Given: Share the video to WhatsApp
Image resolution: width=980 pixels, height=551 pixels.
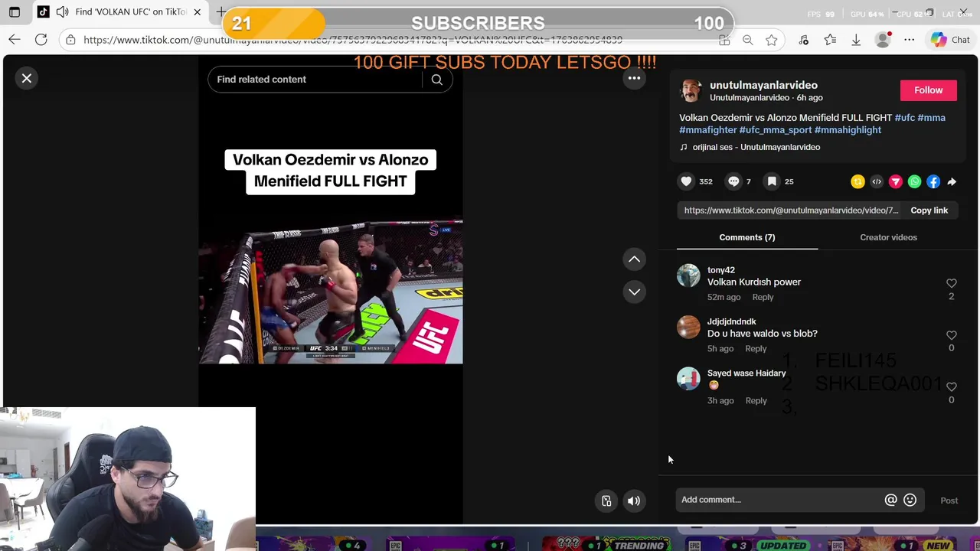Looking at the screenshot, I should click(x=914, y=181).
